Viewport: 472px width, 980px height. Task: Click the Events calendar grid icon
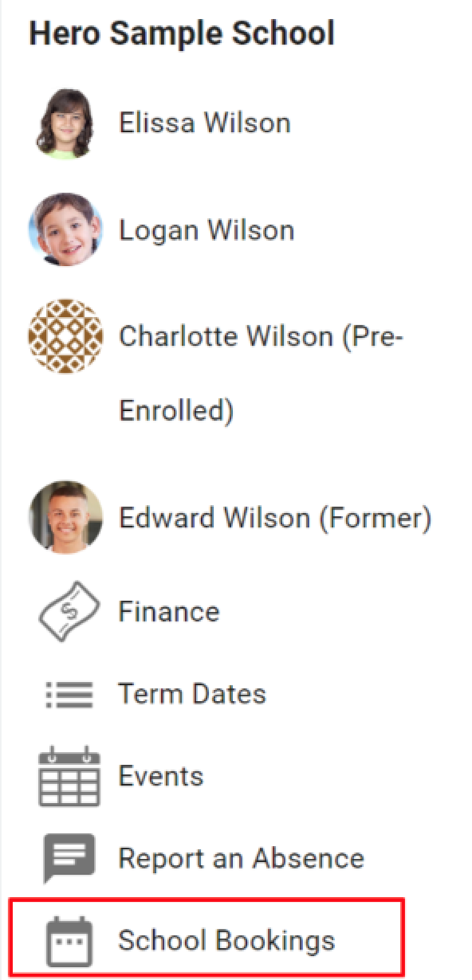[x=69, y=776]
